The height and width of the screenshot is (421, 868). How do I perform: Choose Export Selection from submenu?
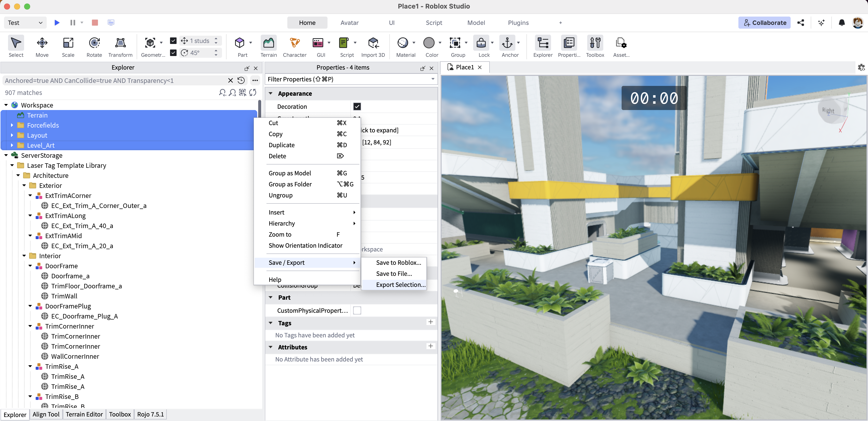[x=394, y=285]
